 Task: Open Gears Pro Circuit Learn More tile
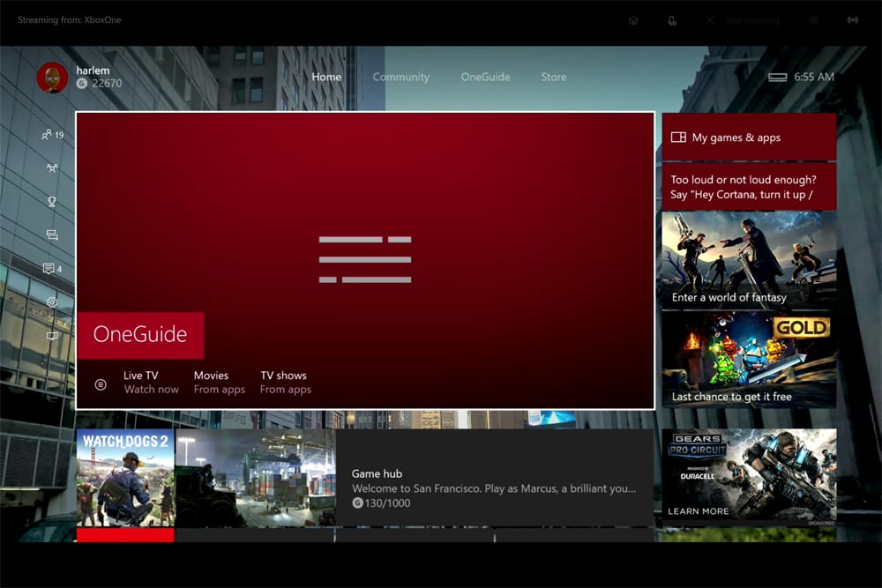tap(748, 478)
